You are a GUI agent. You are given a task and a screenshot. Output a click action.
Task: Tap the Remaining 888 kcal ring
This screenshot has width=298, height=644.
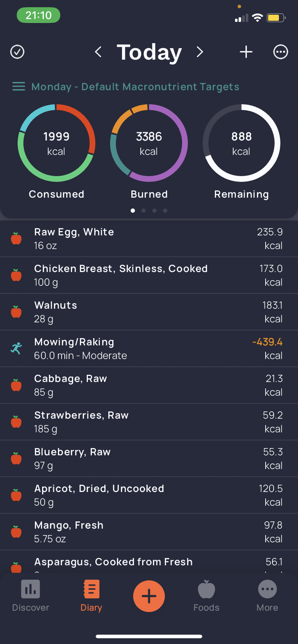point(241,143)
